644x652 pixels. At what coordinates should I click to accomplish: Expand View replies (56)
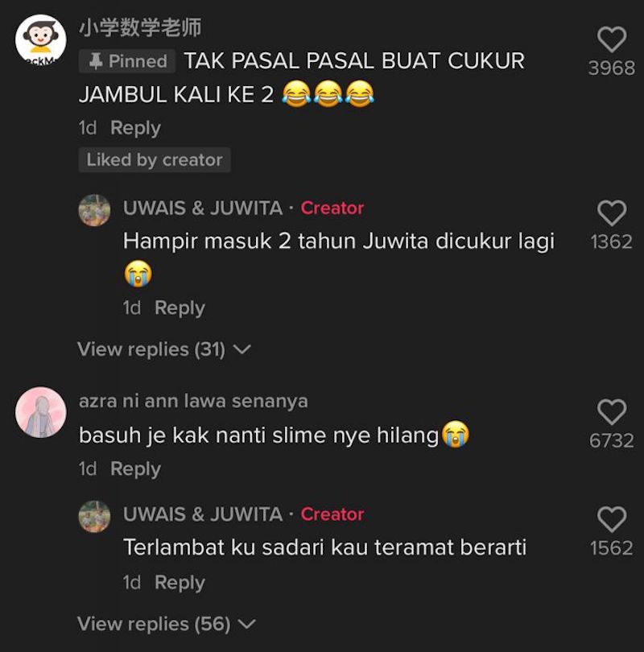(167, 624)
